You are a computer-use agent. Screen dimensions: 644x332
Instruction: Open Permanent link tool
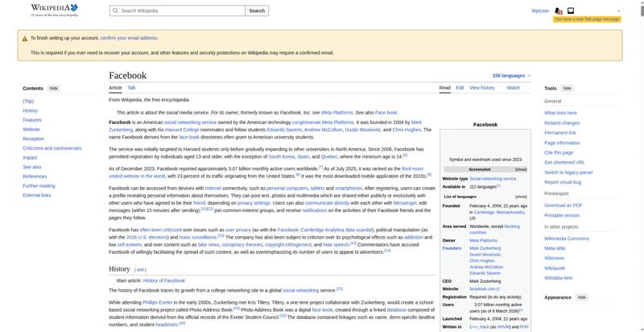point(560,133)
